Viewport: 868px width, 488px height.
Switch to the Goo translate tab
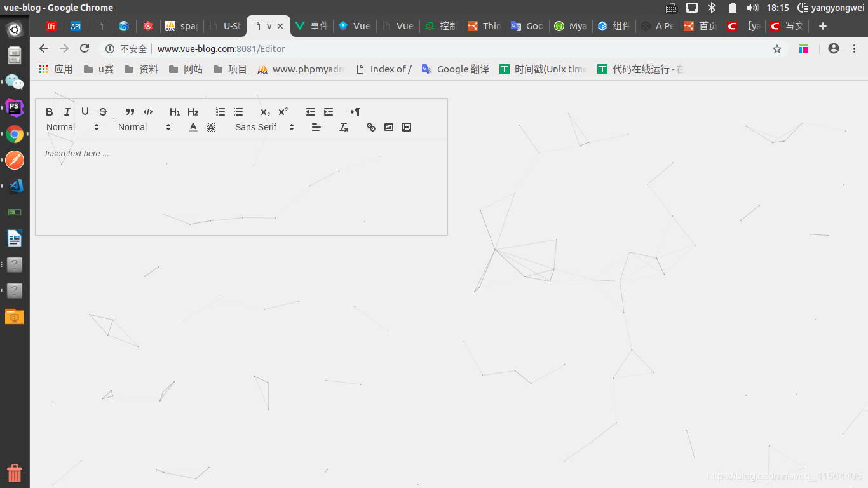tap(527, 26)
